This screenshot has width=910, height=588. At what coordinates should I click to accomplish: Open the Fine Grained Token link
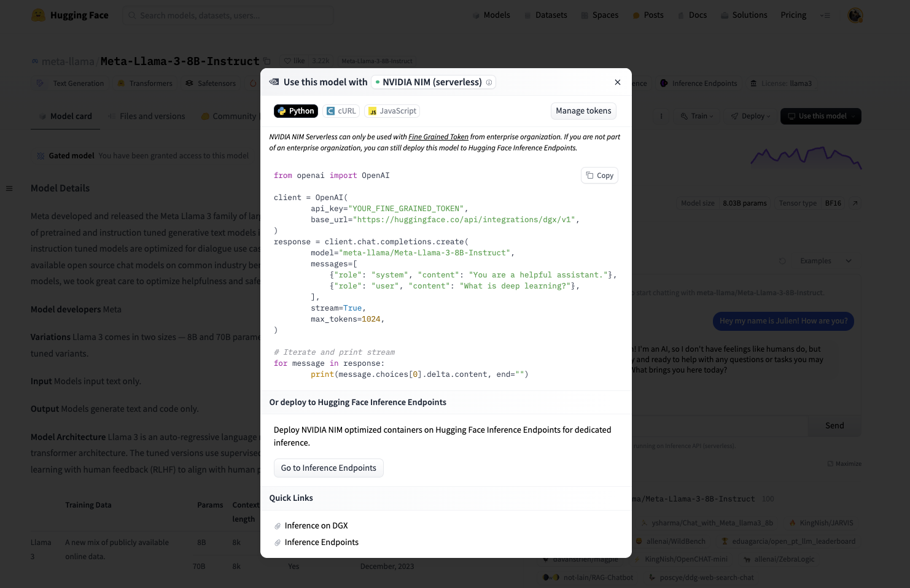[438, 137]
